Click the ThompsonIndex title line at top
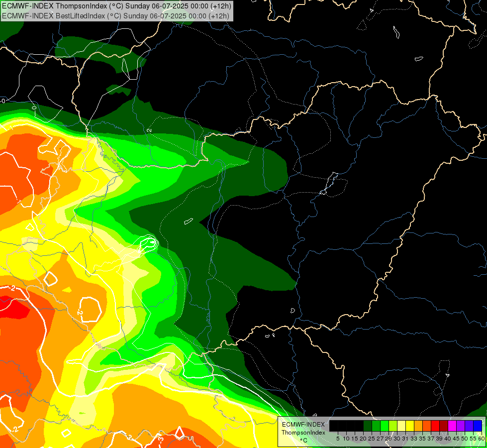Image resolution: width=487 pixels, height=448 pixels. tap(116, 6)
